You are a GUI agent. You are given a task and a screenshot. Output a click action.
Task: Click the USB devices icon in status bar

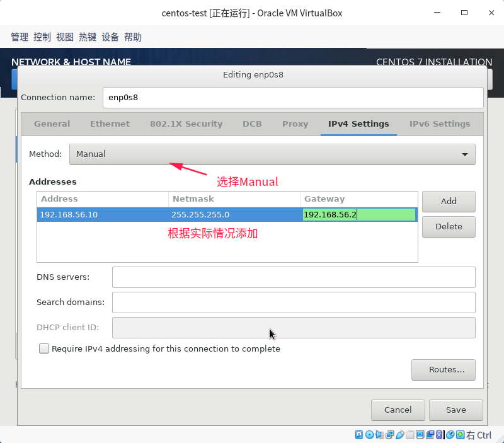[x=400, y=435]
